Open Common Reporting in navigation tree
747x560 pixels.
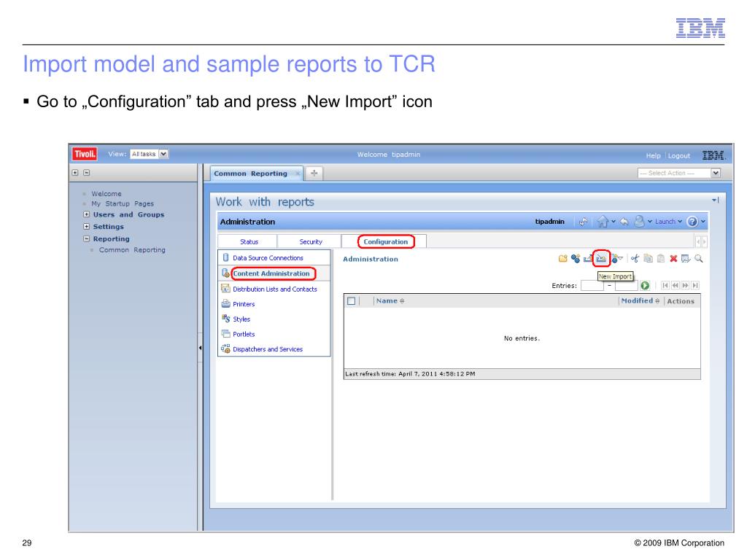pyautogui.click(x=132, y=249)
